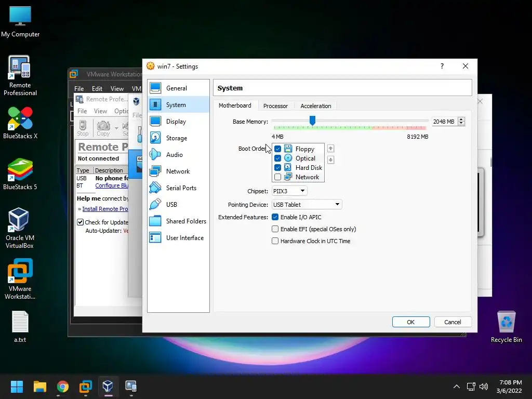Open Serial Ports settings icon

coord(155,188)
